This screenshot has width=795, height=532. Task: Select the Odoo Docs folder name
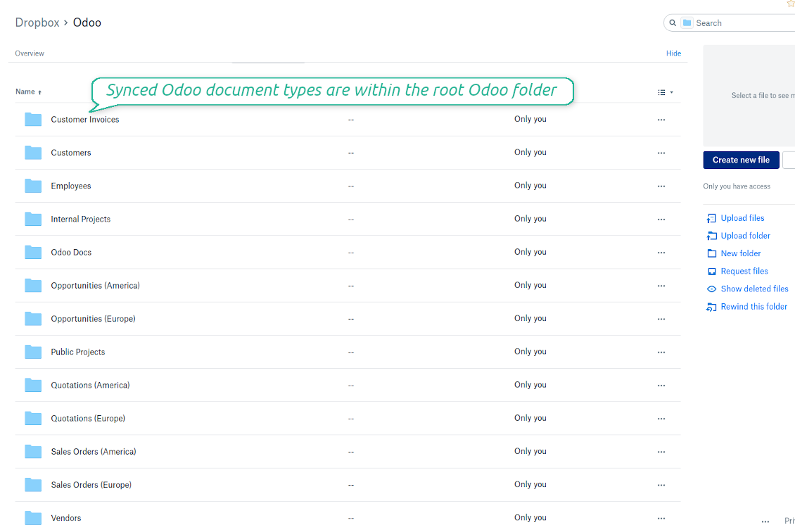coord(71,253)
